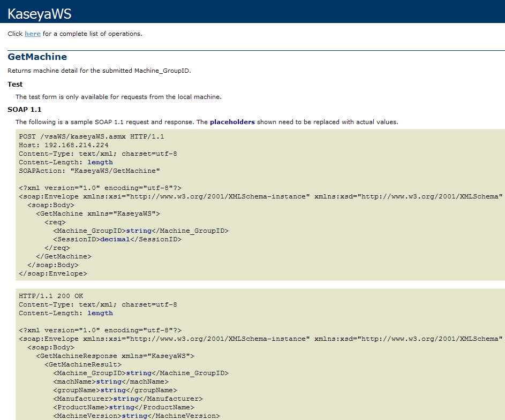Click the <GetMachineResult> tag
This screenshot has height=420, width=505.
pyautogui.click(x=83, y=365)
